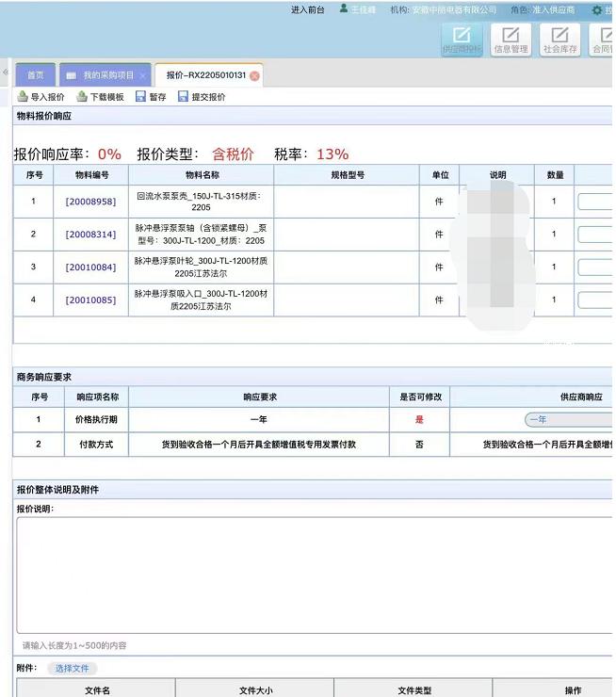The height and width of the screenshot is (697, 616).
Task: Click the 提交报价 submit quote icon
Action: click(183, 97)
